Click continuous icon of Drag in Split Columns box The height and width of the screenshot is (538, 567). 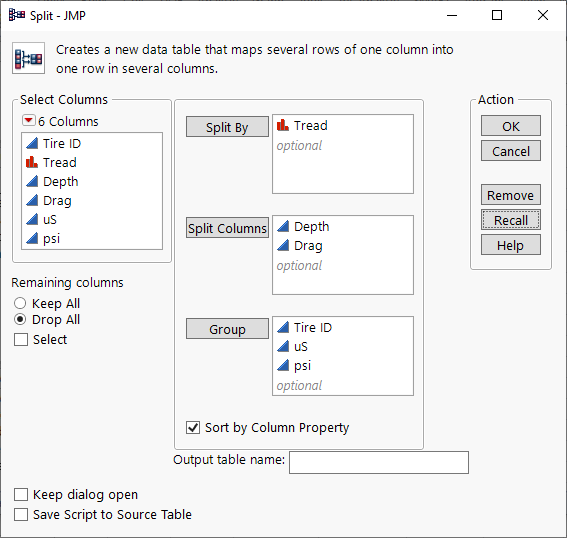tap(283, 245)
